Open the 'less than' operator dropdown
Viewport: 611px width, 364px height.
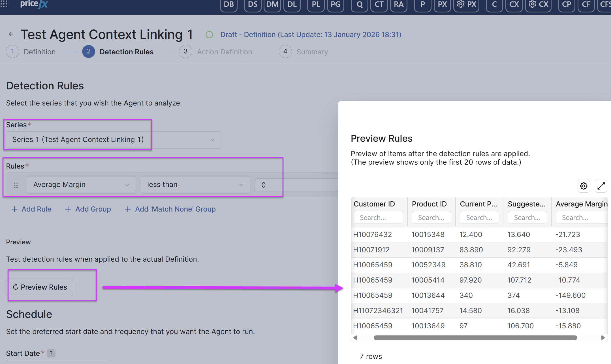click(x=195, y=185)
